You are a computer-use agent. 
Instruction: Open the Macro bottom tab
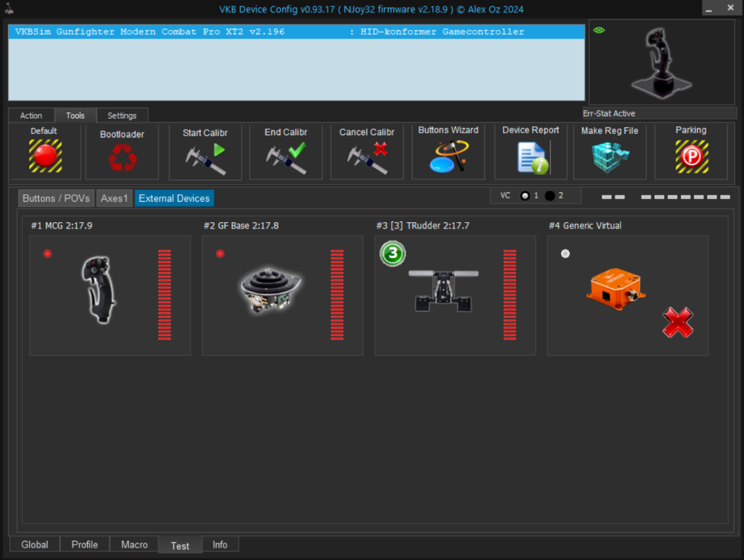(134, 544)
